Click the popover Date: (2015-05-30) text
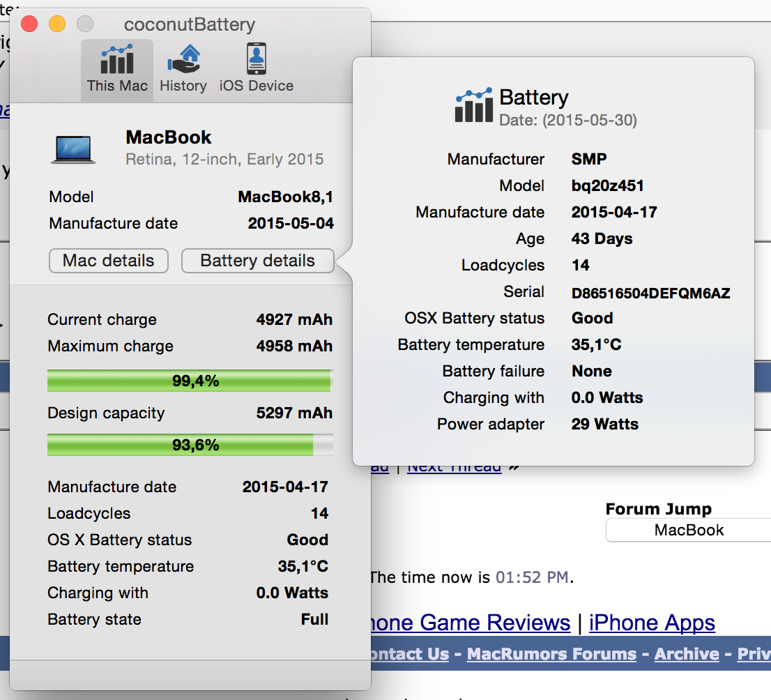The image size is (771, 700). [x=568, y=120]
